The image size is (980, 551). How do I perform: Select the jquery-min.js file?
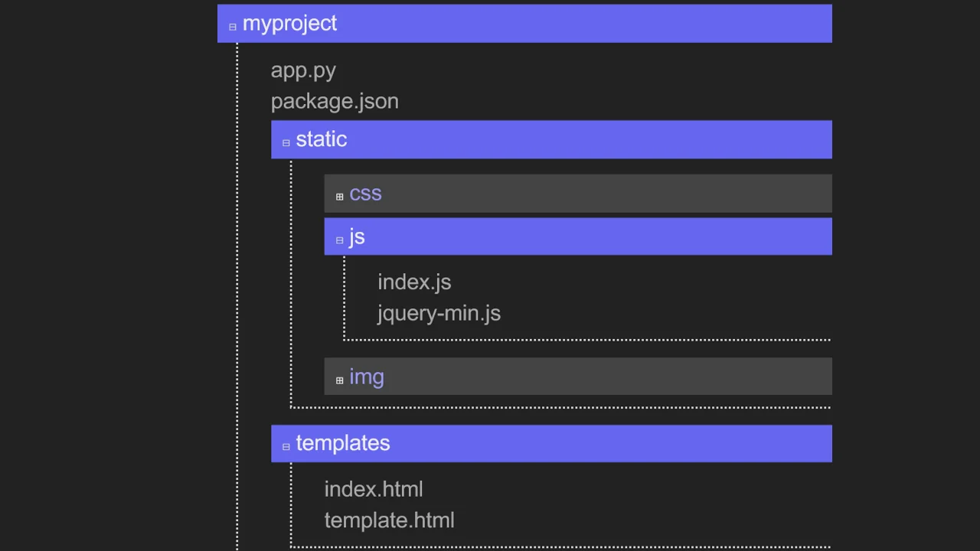439,313
